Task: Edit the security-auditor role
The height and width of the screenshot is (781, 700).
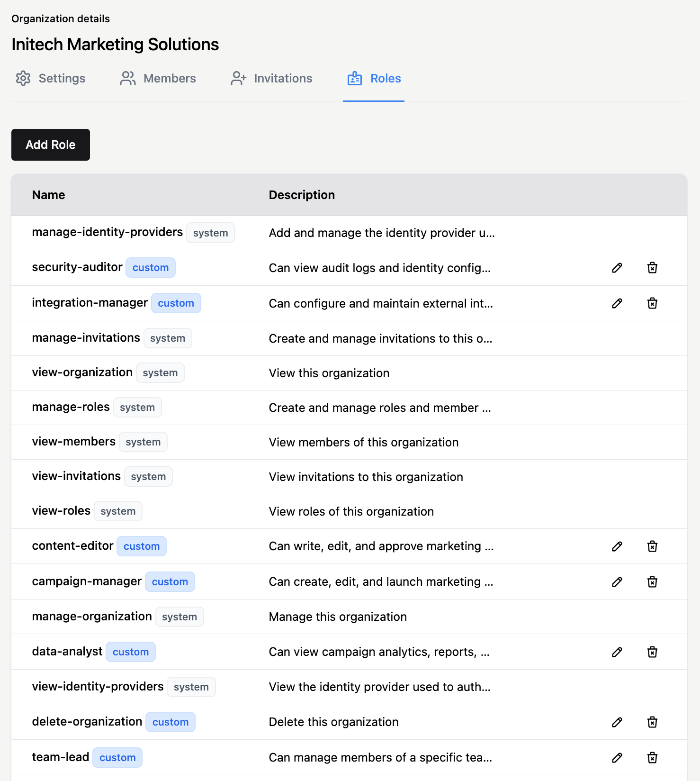Action: pyautogui.click(x=617, y=268)
